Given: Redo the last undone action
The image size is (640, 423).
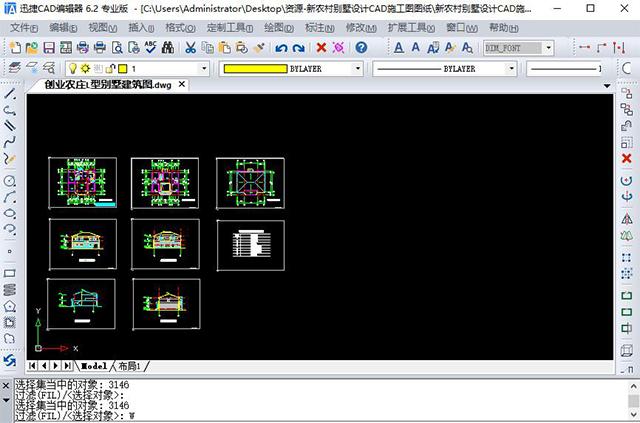Looking at the screenshot, I should [299, 48].
